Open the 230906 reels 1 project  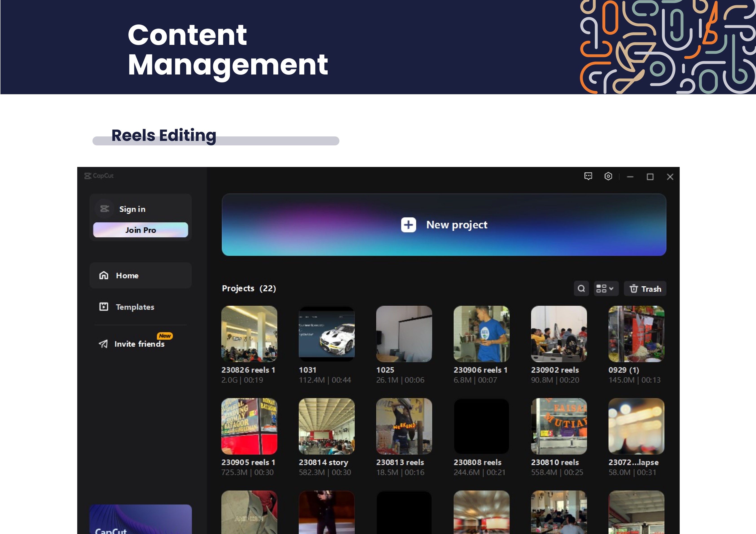click(x=481, y=333)
